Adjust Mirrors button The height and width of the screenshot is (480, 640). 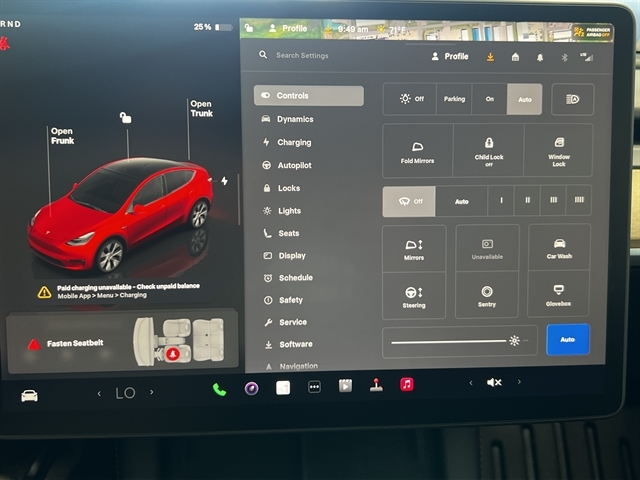coord(414,249)
